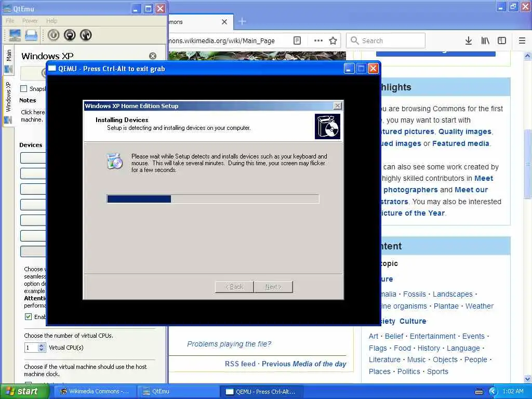This screenshot has width=532, height=399.
Task: Open the Quality images link
Action: 465,131
